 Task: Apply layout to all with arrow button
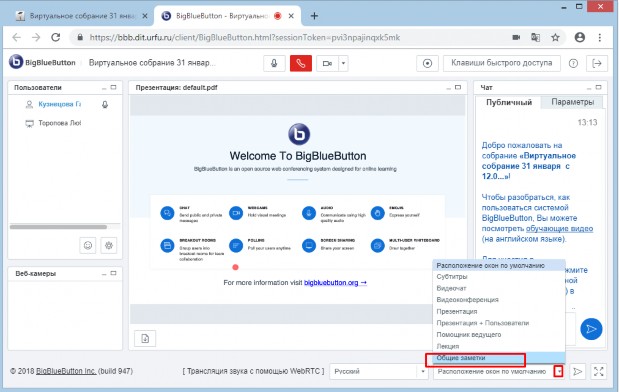click(x=577, y=371)
